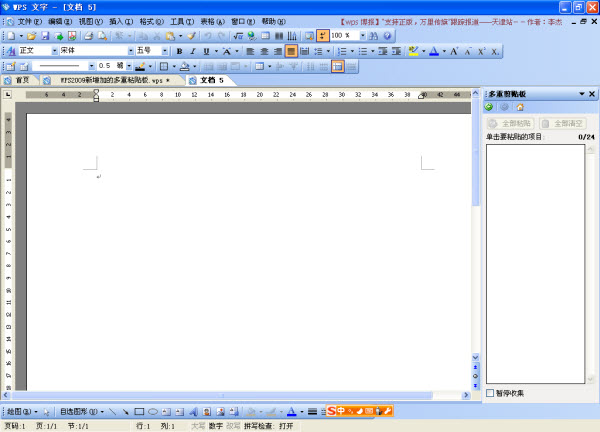The width and height of the screenshot is (600, 432).
Task: Open the 插入 menu
Action: (121, 20)
